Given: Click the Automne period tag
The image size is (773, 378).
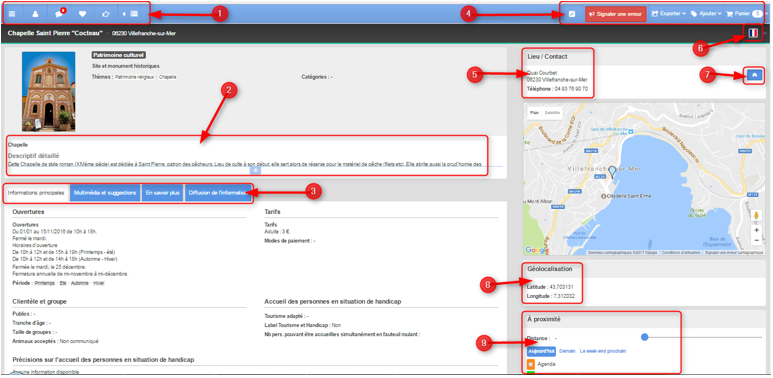Looking at the screenshot, I should [x=79, y=283].
